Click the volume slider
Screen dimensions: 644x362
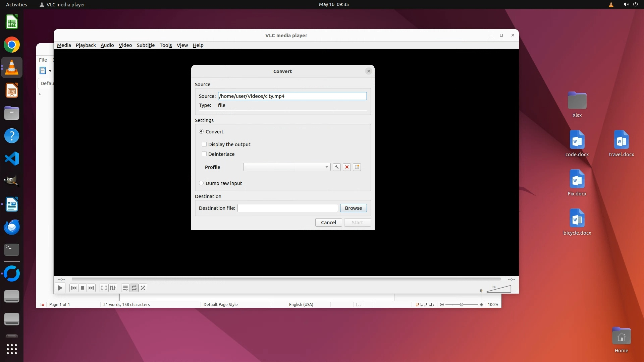tap(499, 289)
